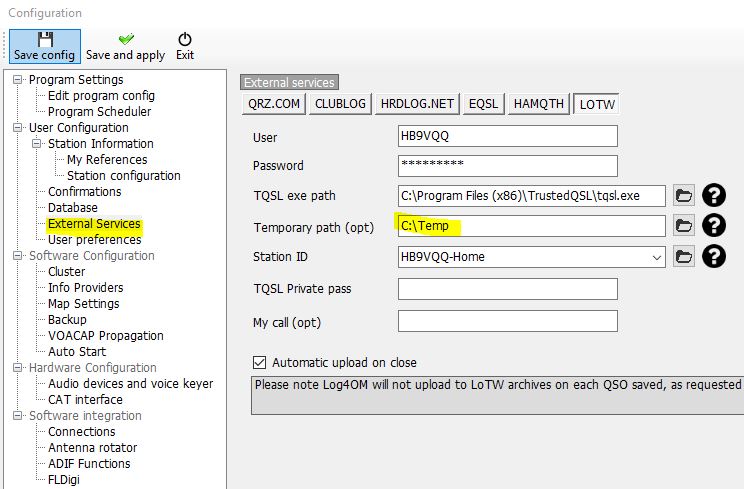The width and height of the screenshot is (744, 489).
Task: Switch to the CLUBLOG tab
Action: (x=340, y=104)
